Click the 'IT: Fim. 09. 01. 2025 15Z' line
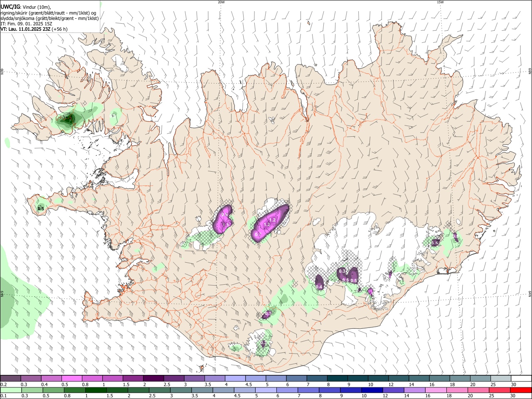The height and width of the screenshot is (399, 532). coord(26,24)
